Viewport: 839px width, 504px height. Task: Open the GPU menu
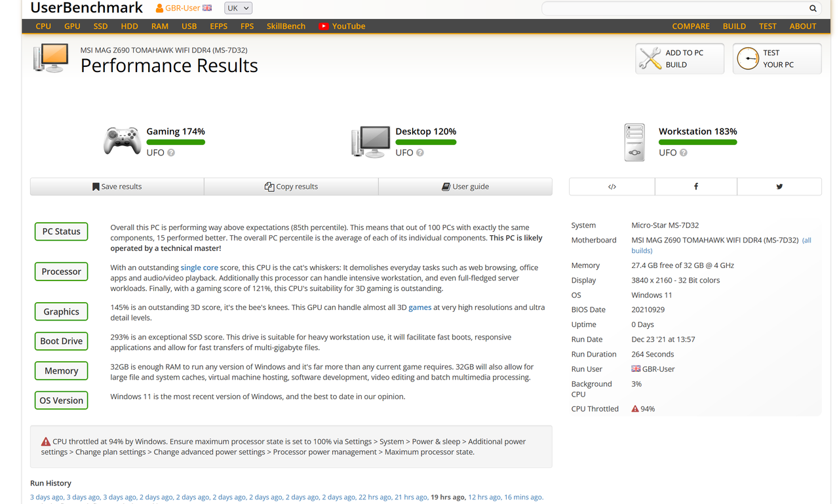point(72,26)
